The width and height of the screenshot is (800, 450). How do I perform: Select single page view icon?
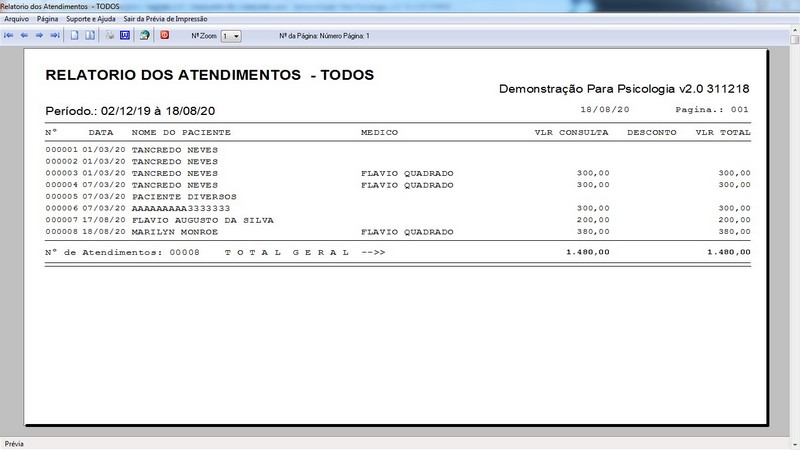[x=74, y=35]
